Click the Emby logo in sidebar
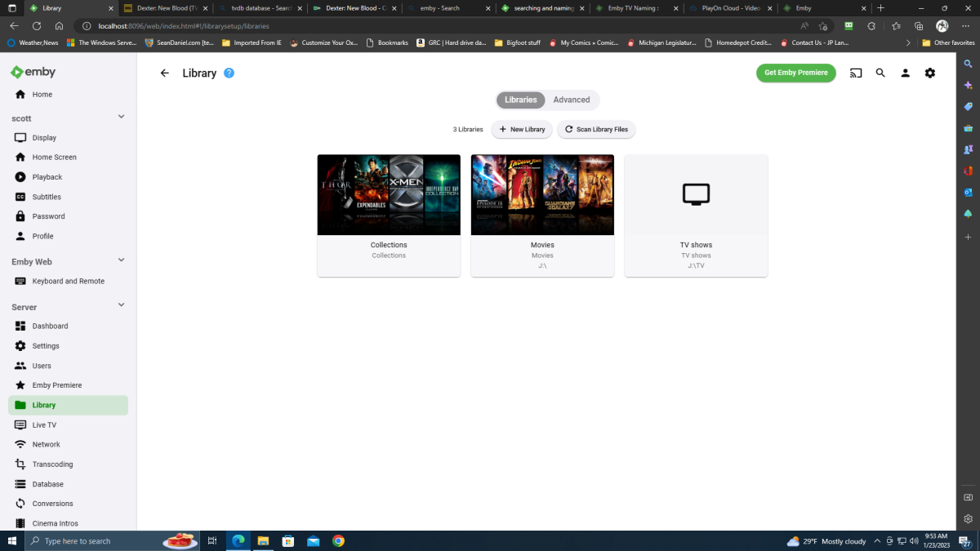Viewport: 980px width, 551px height. point(33,72)
